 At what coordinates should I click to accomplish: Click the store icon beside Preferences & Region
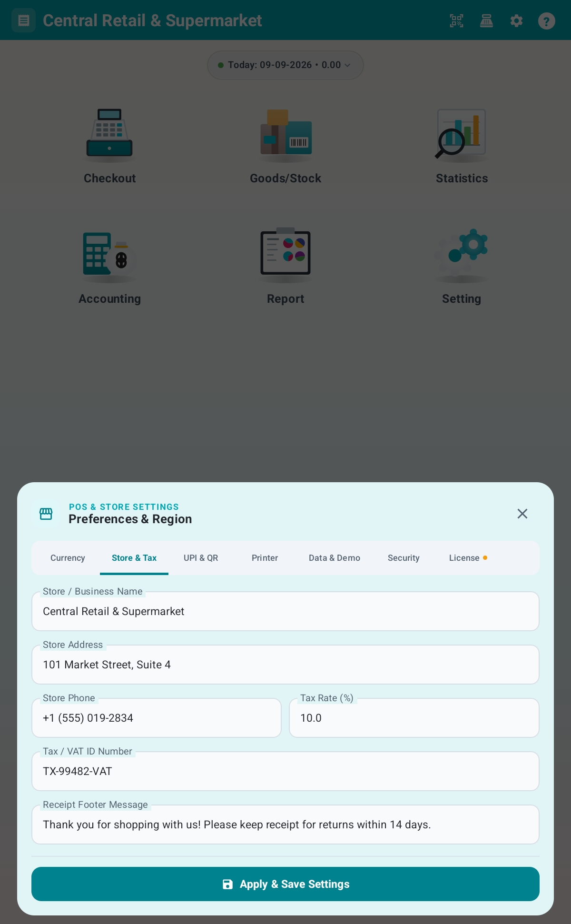46,514
